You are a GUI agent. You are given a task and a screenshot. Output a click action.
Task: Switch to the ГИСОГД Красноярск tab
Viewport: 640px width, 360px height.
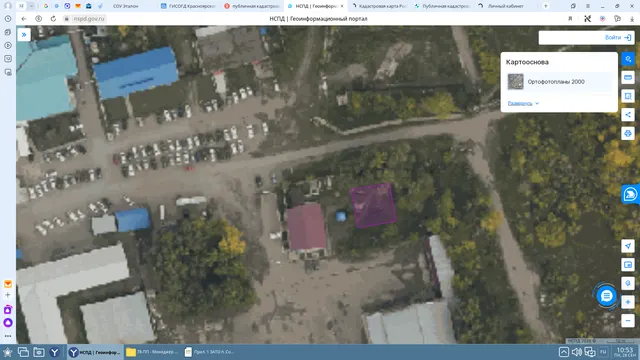click(x=188, y=6)
